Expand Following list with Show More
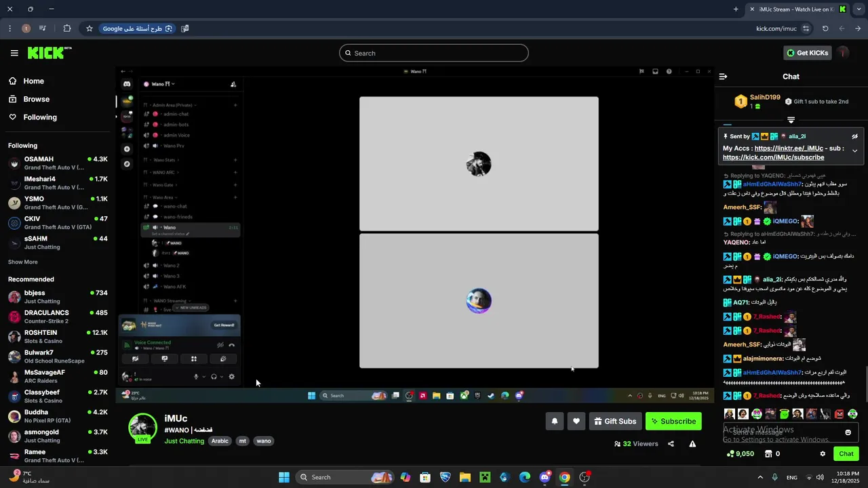 pos(23,262)
